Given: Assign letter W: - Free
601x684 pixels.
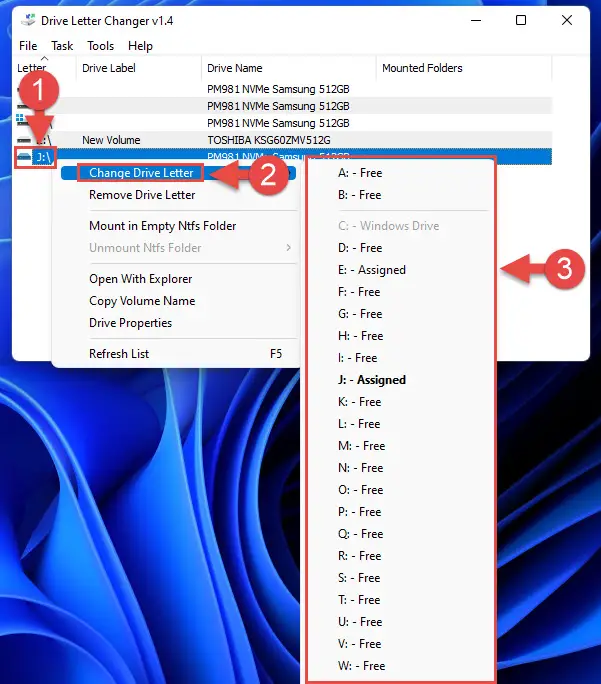Looking at the screenshot, I should pos(362,666).
